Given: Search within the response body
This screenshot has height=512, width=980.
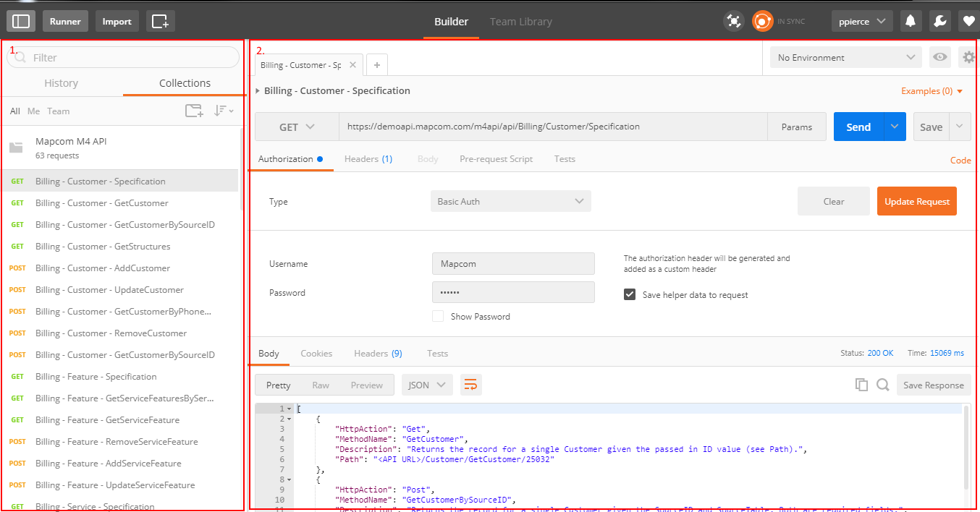Looking at the screenshot, I should coord(882,385).
